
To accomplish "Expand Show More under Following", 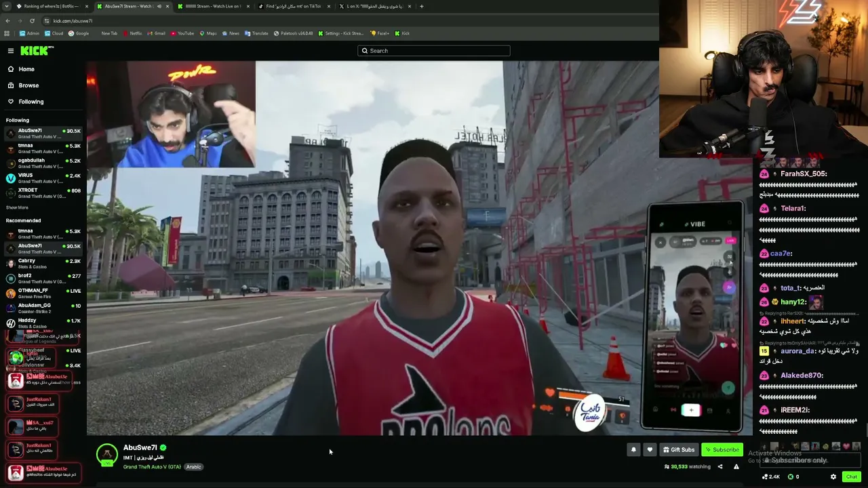I will (17, 207).
